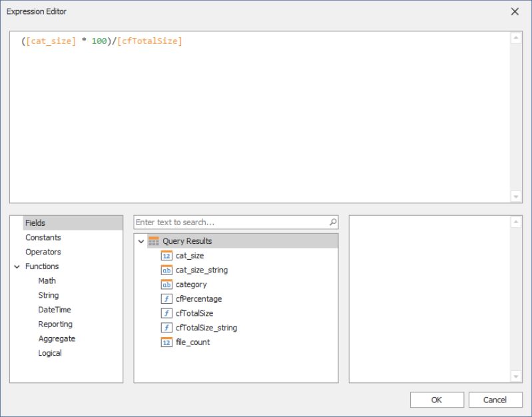Click the function icon beside cfPercentage
Image resolution: width=532 pixels, height=417 pixels.
tap(166, 299)
